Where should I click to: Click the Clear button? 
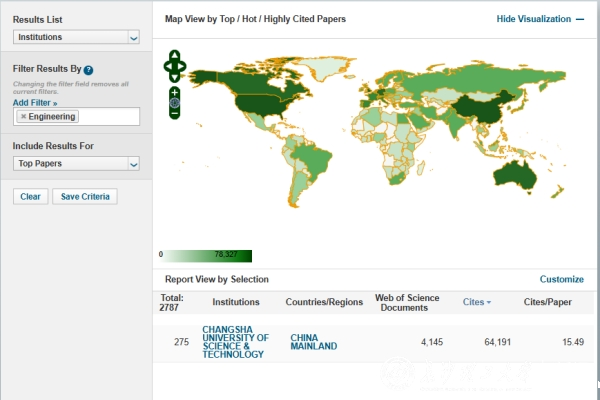pos(30,196)
